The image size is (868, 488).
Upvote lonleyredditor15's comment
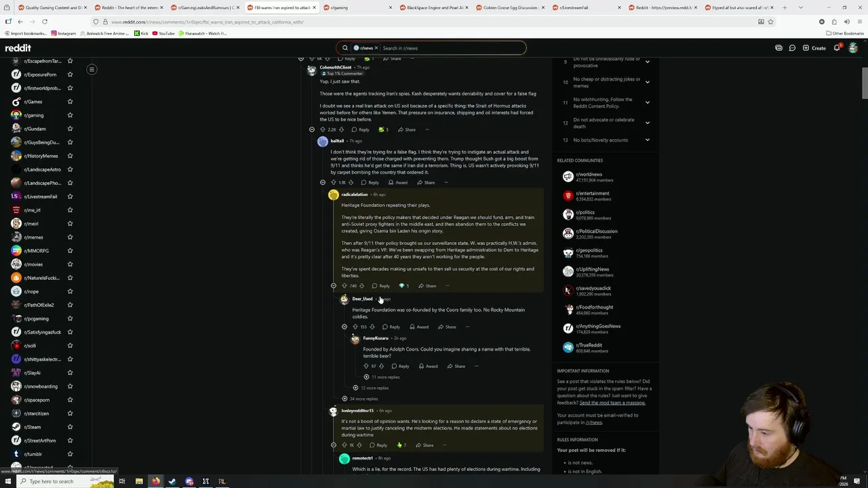click(x=344, y=445)
